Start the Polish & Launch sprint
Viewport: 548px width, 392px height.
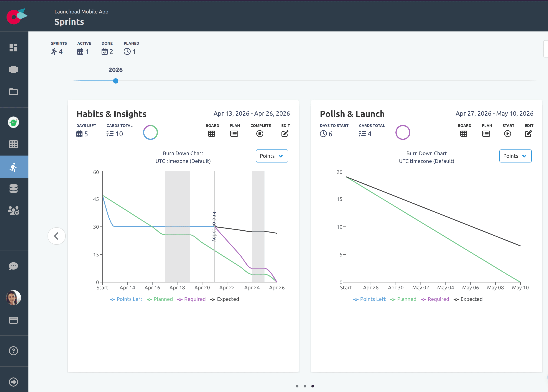point(507,133)
